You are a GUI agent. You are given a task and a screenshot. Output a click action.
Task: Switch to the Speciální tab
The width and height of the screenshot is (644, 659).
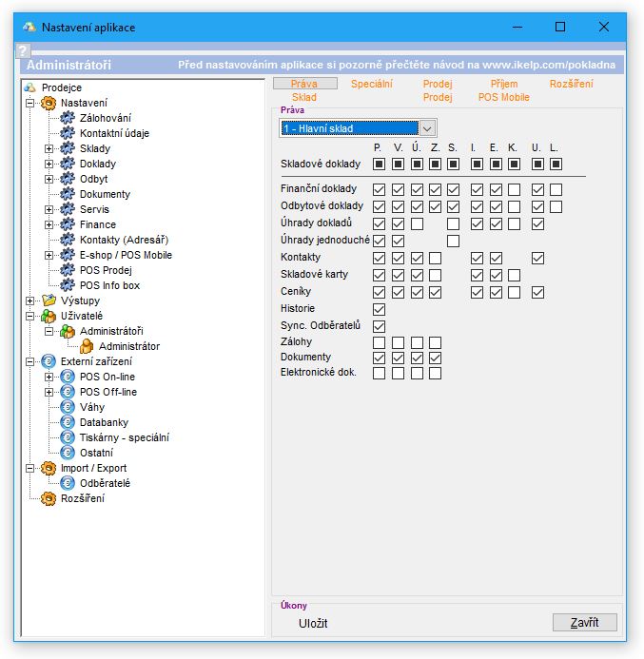coord(371,85)
